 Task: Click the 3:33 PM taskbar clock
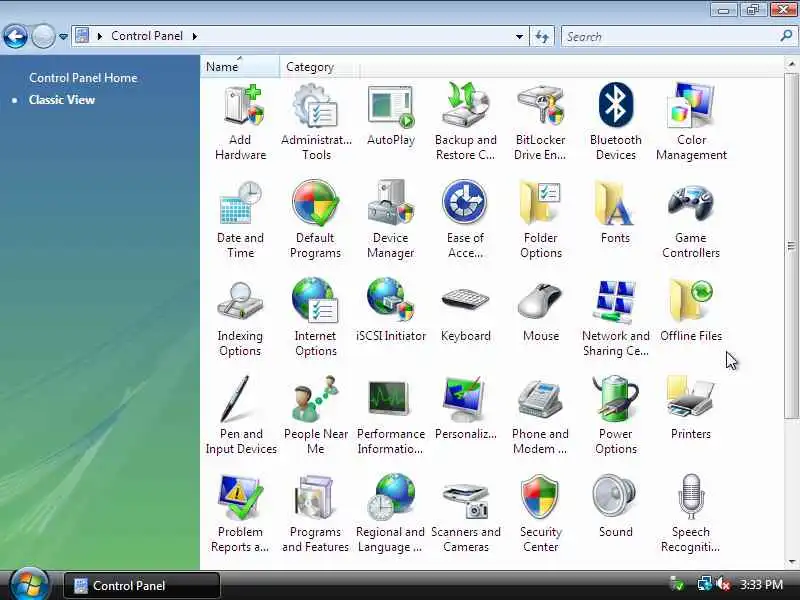(x=761, y=585)
